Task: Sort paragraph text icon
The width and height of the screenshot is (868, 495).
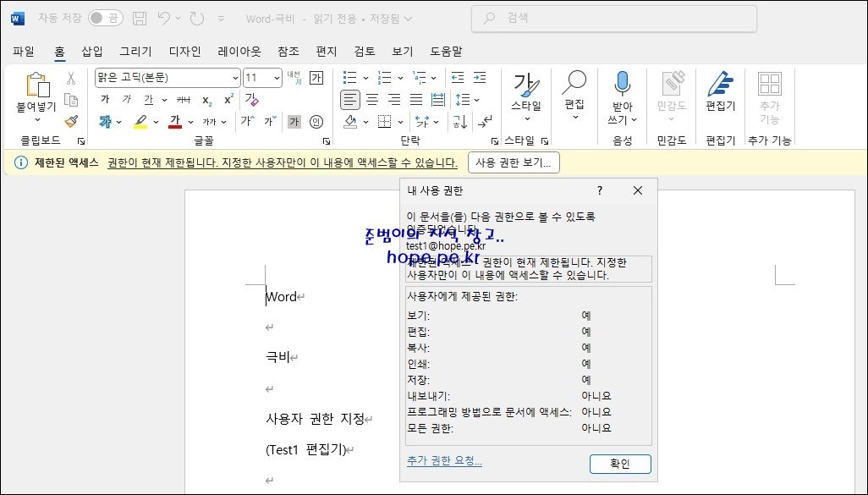Action: tap(459, 121)
